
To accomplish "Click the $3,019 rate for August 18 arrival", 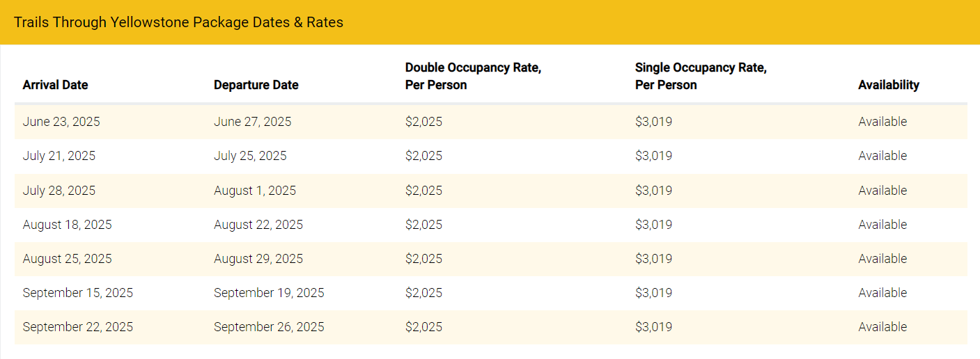I will coord(653,225).
